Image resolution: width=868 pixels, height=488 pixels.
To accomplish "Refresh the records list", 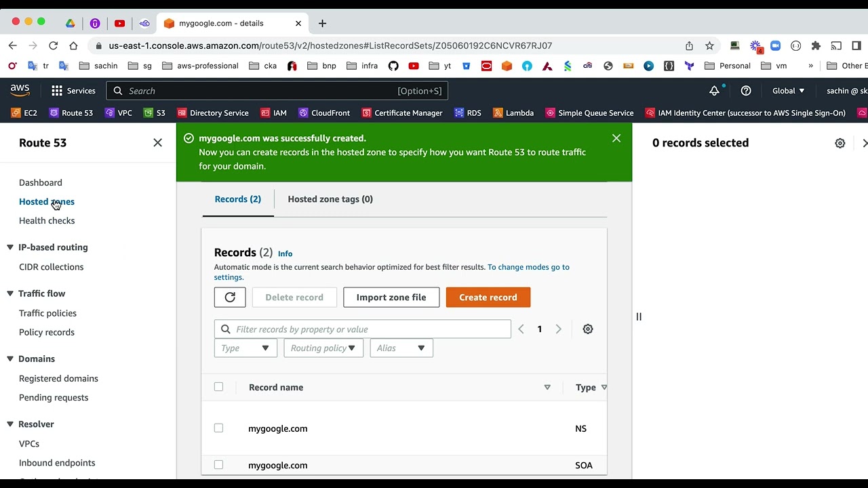I will click(230, 298).
